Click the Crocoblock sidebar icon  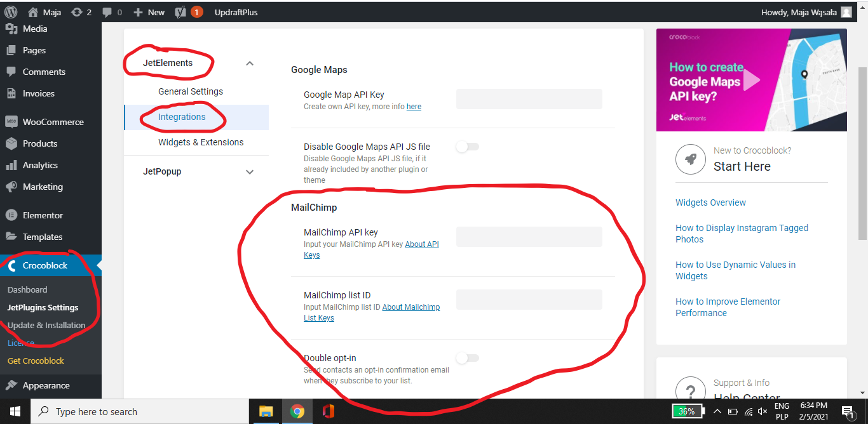[x=11, y=265]
